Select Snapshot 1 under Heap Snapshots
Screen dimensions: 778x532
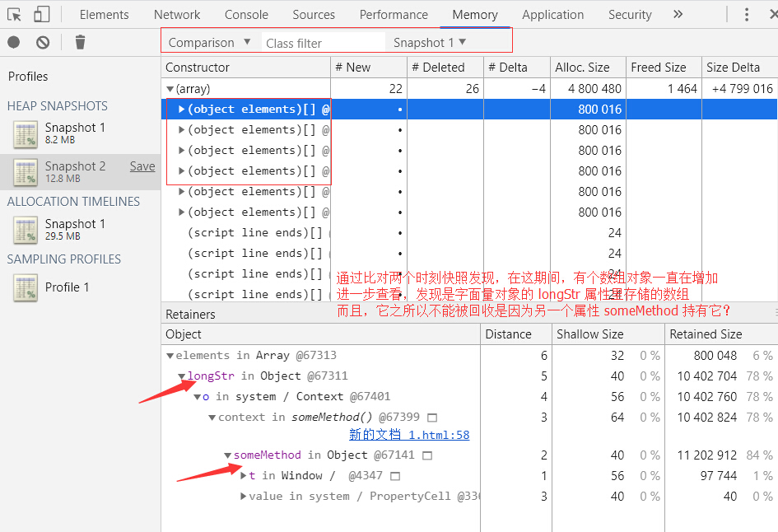point(74,133)
